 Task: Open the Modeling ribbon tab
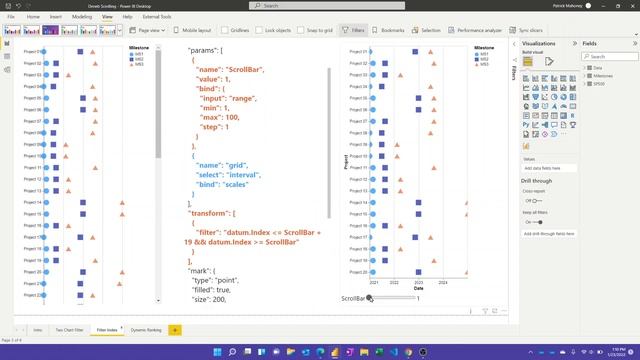(82, 17)
